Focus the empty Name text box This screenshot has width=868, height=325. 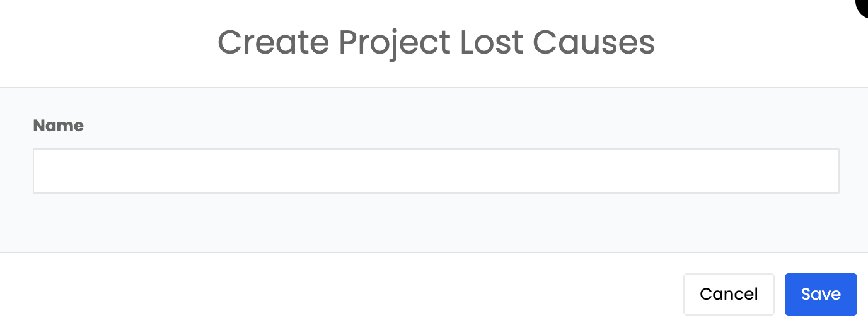click(x=436, y=171)
